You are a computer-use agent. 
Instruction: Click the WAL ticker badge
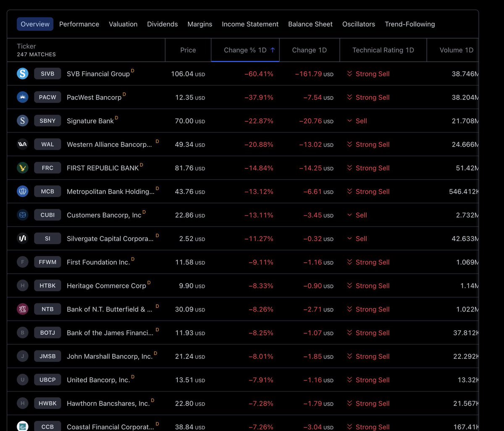47,144
